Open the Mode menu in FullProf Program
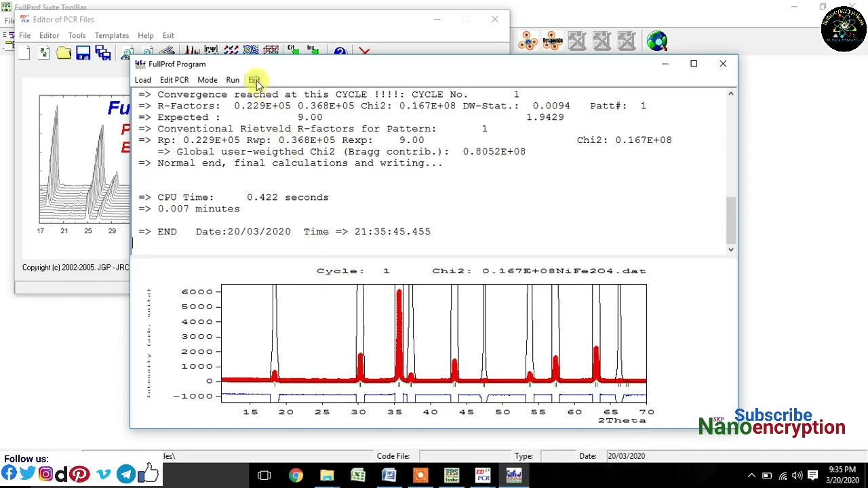 208,80
